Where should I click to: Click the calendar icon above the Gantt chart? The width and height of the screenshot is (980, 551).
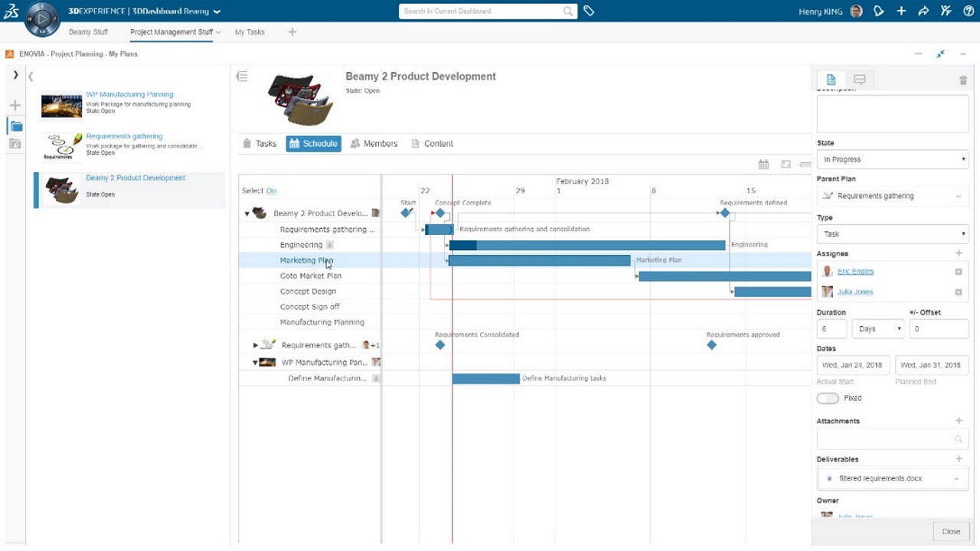pyautogui.click(x=763, y=165)
